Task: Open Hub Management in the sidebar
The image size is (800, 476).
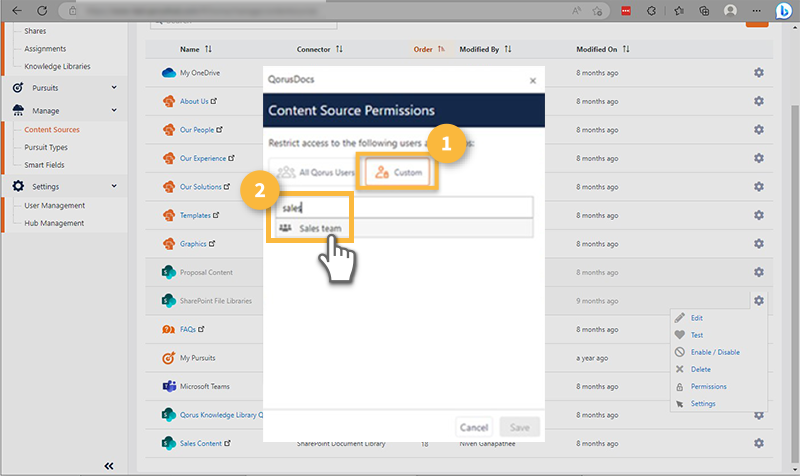Action: click(x=54, y=223)
